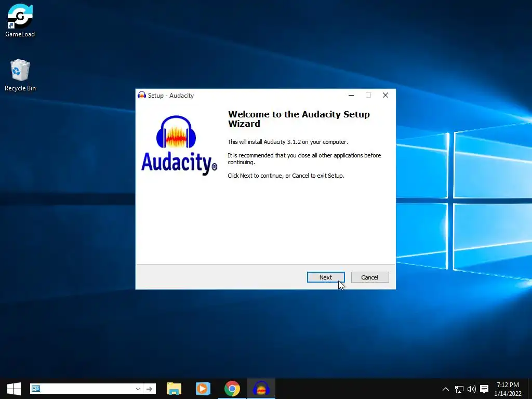The image size is (532, 399).
Task: Click the 'Setup - Audacity' title text
Action: [171, 96]
